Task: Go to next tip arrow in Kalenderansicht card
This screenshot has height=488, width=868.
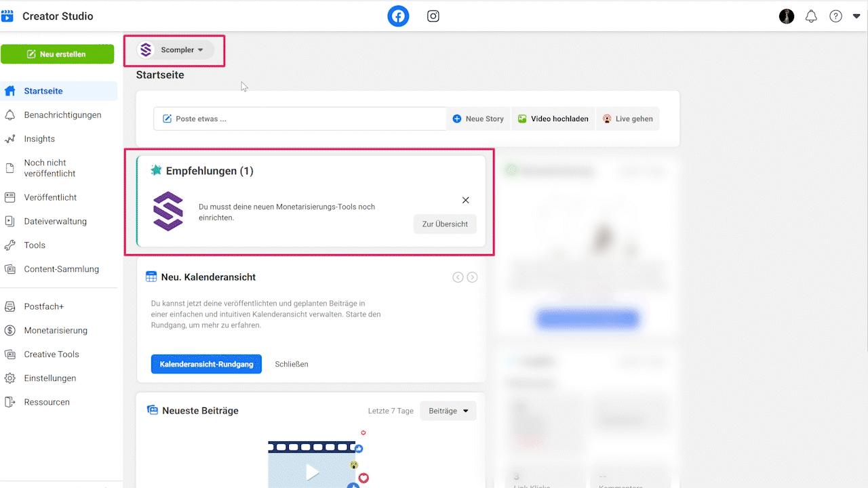Action: [x=472, y=277]
